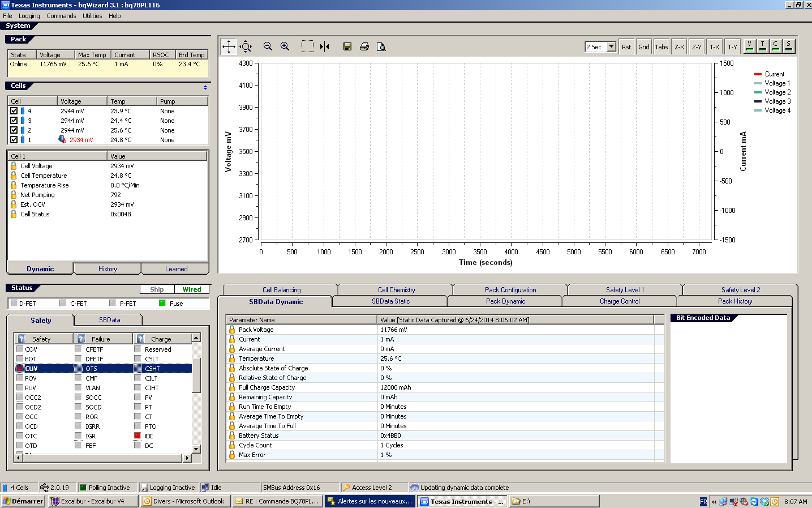Uncheck the cell 1 checkbox
The width and height of the screenshot is (812, 508).
(14, 140)
